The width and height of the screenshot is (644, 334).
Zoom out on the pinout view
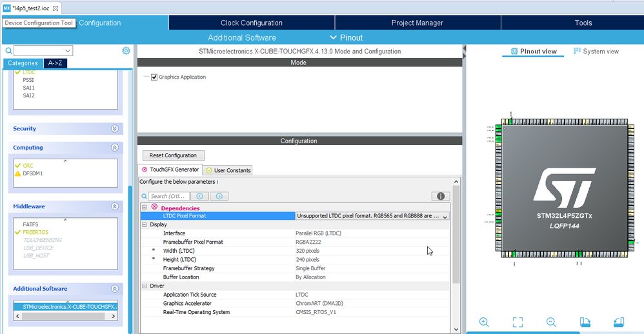[552, 322]
